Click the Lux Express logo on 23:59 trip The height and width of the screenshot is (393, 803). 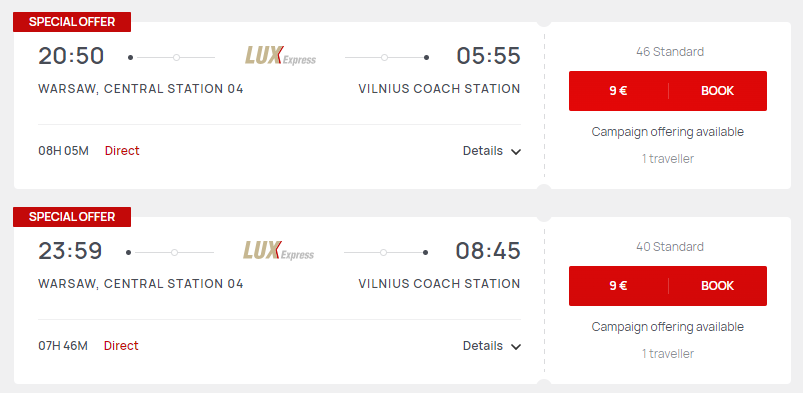(x=279, y=251)
